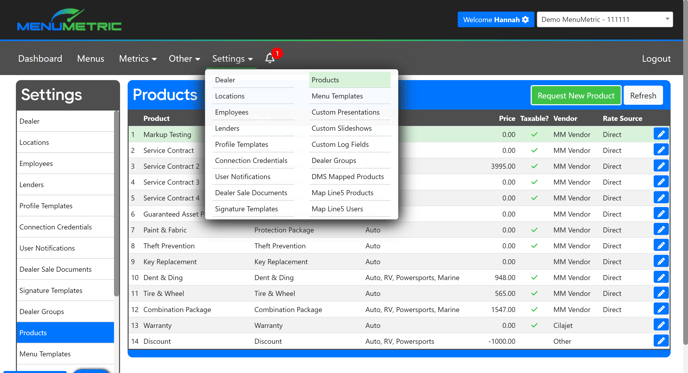Open Lenders in the Settings sidebar
This screenshot has width=688, height=373.
click(x=65, y=185)
